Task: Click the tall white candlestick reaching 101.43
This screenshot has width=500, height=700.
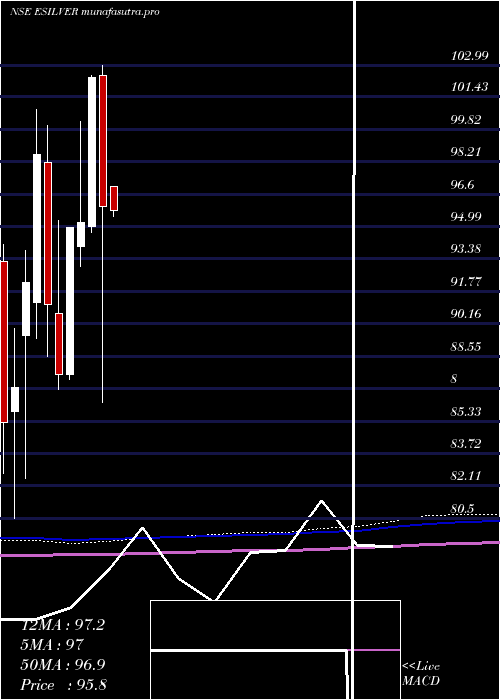Action: point(92,152)
